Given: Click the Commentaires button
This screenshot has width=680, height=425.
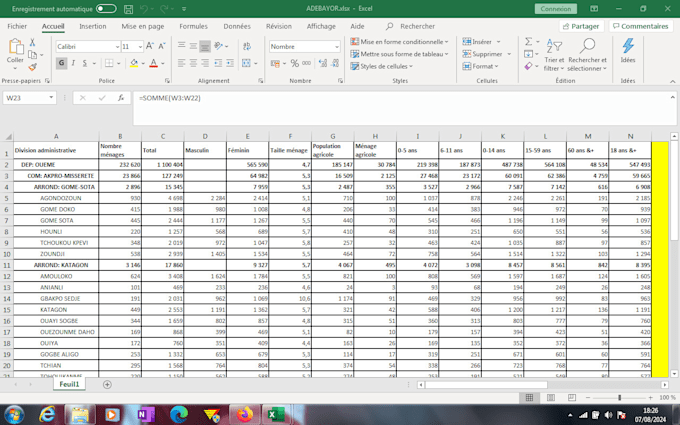Looking at the screenshot, I should click(641, 26).
